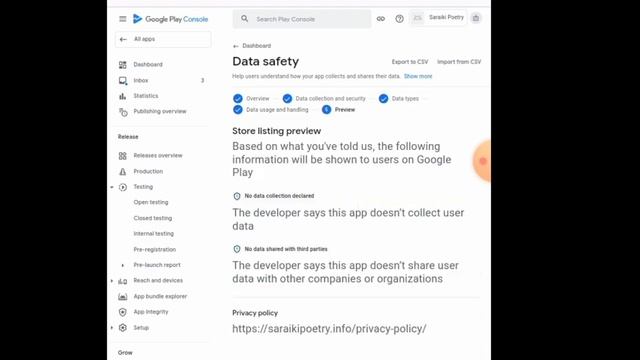Open Releases overview
Screen dimensions: 640x360
[x=158, y=156]
